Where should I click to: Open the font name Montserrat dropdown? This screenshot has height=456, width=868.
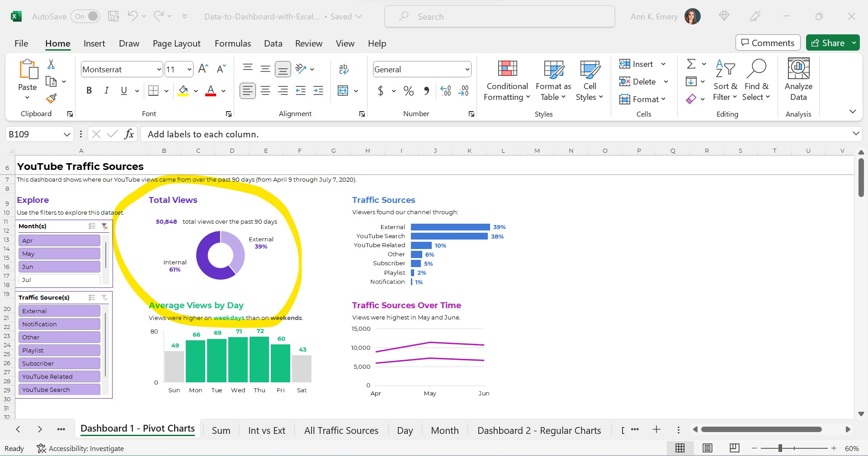[x=159, y=69]
